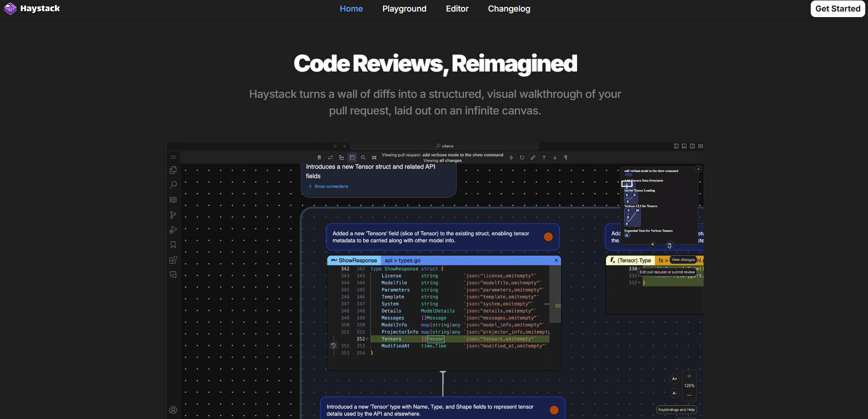Click the Haystack logo in the top bar
Screen dimensions: 868x419
(31, 8)
